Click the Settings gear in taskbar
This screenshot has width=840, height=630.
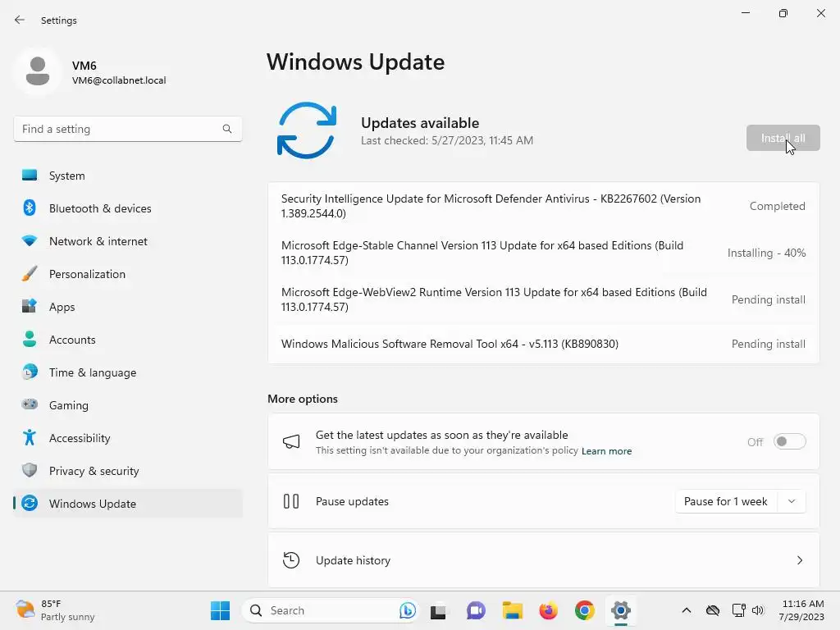[x=620, y=610]
